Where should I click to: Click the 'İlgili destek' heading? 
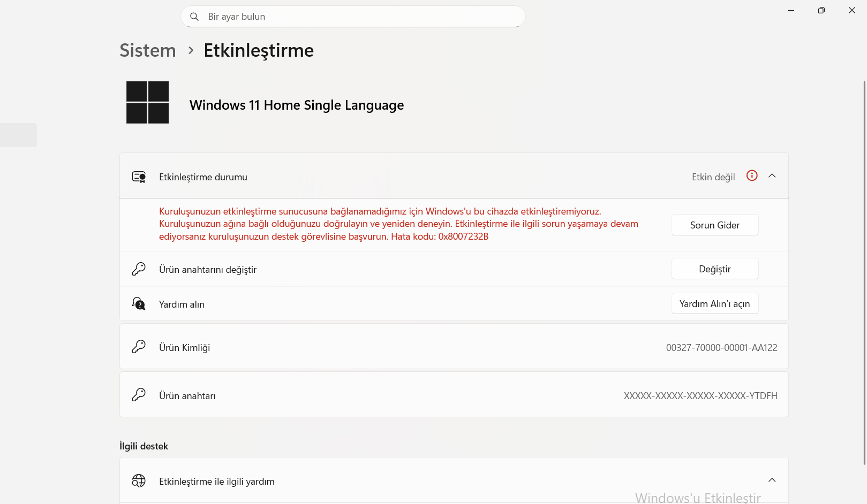[x=144, y=446]
